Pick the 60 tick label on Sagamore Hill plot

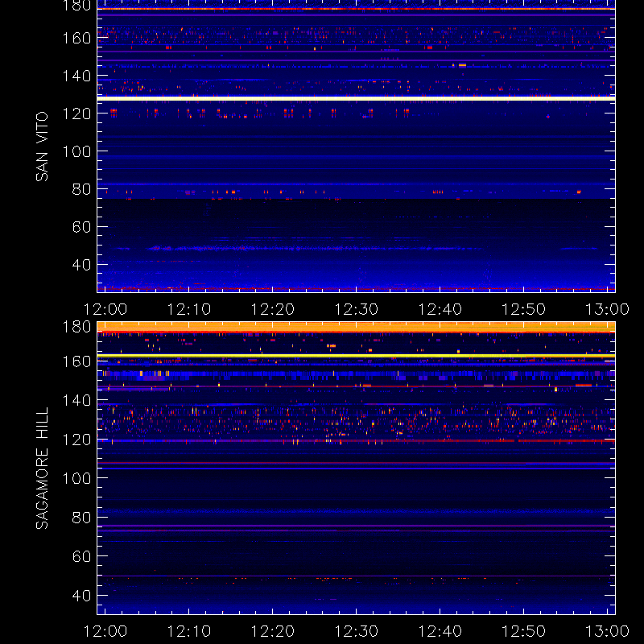click(x=81, y=556)
